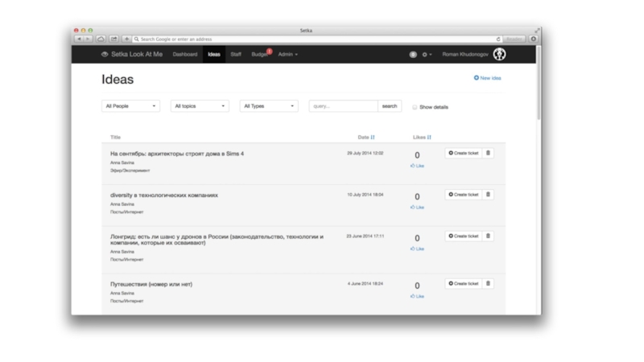Click the round status icon left of the gear
644x362 pixels.
[413, 55]
